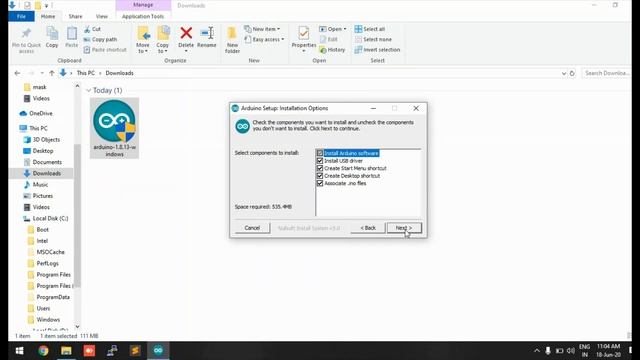Collapse the Today group
Screen dimensions: 640x360
pyautogui.click(x=89, y=90)
